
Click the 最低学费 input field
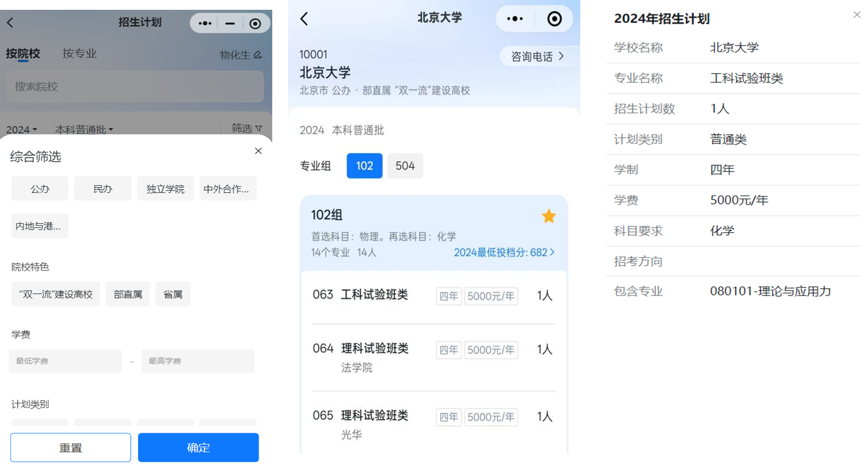(x=65, y=361)
